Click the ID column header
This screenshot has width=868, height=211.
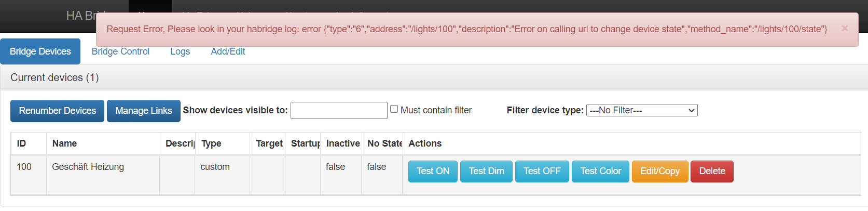click(x=21, y=143)
